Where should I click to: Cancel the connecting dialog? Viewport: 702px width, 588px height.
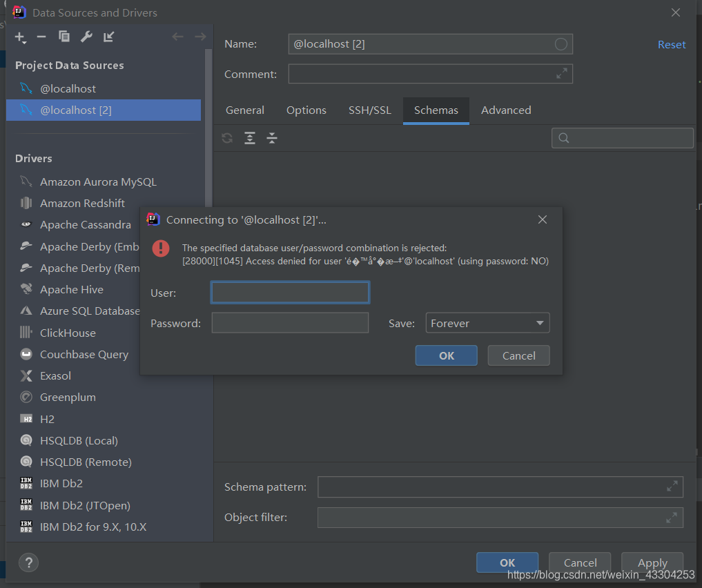click(x=519, y=355)
